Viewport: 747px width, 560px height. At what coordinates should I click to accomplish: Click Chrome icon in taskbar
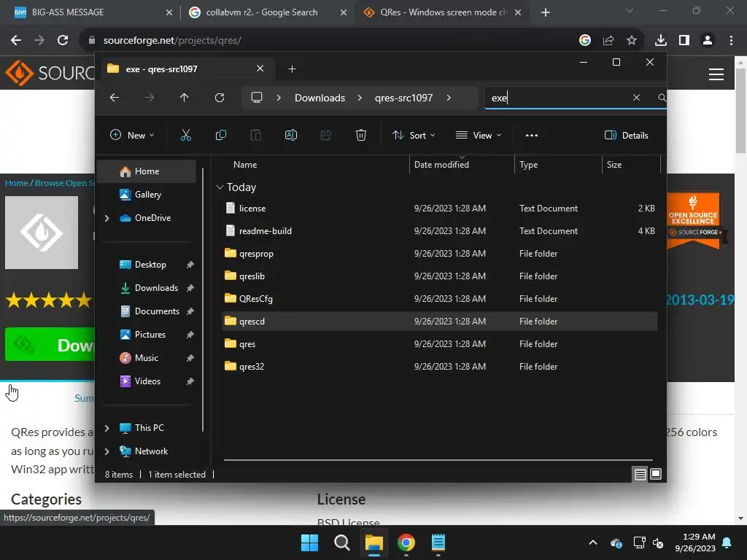pyautogui.click(x=406, y=542)
